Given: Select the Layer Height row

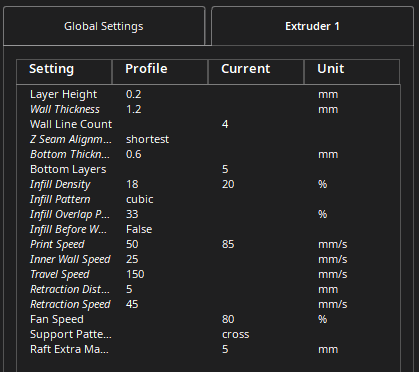Looking at the screenshot, I should point(208,94).
